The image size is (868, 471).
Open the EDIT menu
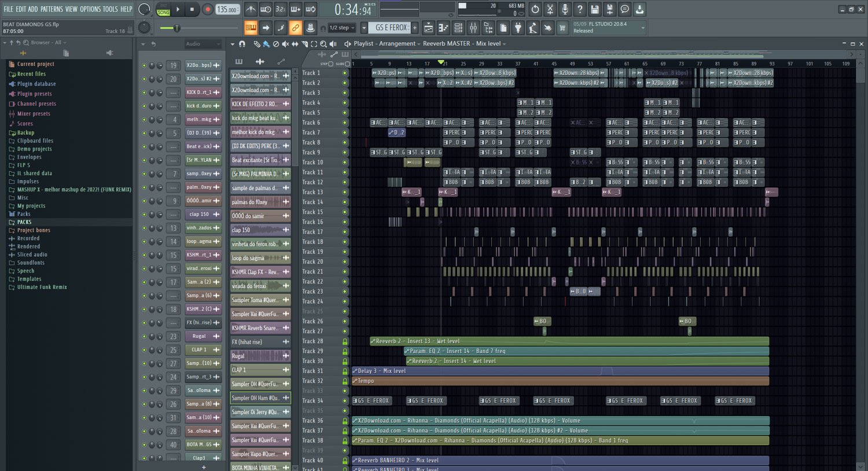coord(21,9)
